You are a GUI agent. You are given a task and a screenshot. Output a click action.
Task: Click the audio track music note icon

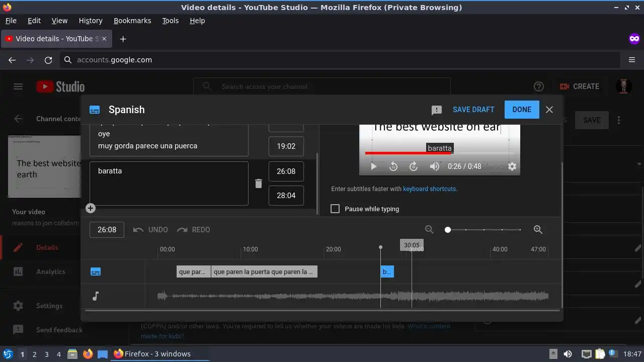[x=96, y=296]
